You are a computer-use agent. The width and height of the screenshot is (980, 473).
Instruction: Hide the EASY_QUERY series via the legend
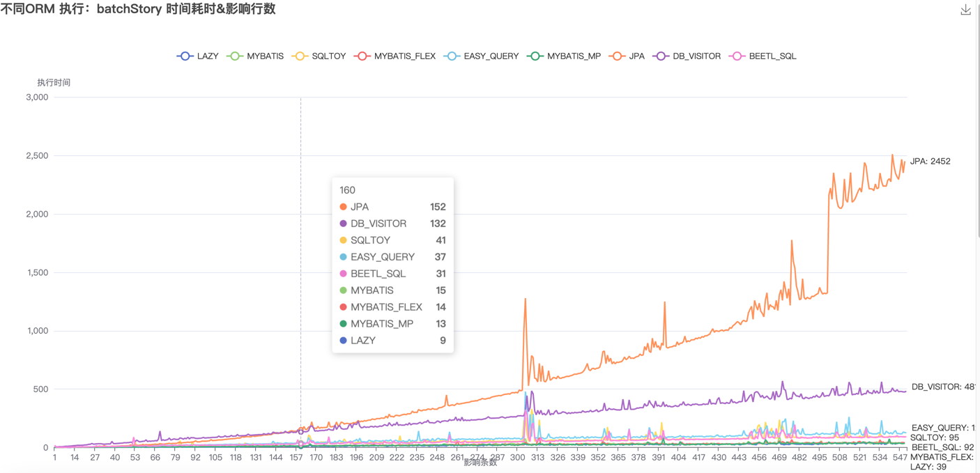coord(481,56)
